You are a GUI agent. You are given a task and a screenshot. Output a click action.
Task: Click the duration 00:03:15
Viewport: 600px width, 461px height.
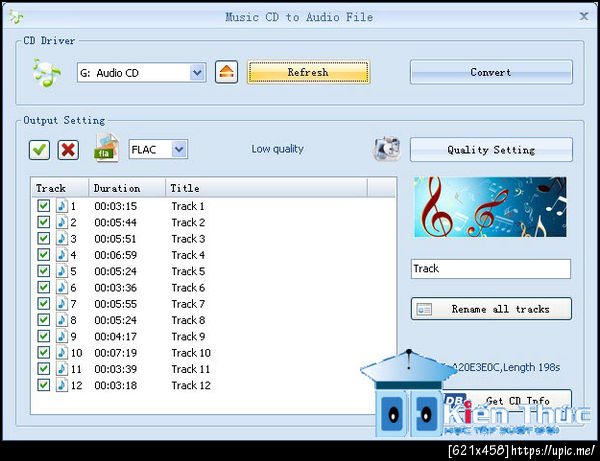coord(116,206)
